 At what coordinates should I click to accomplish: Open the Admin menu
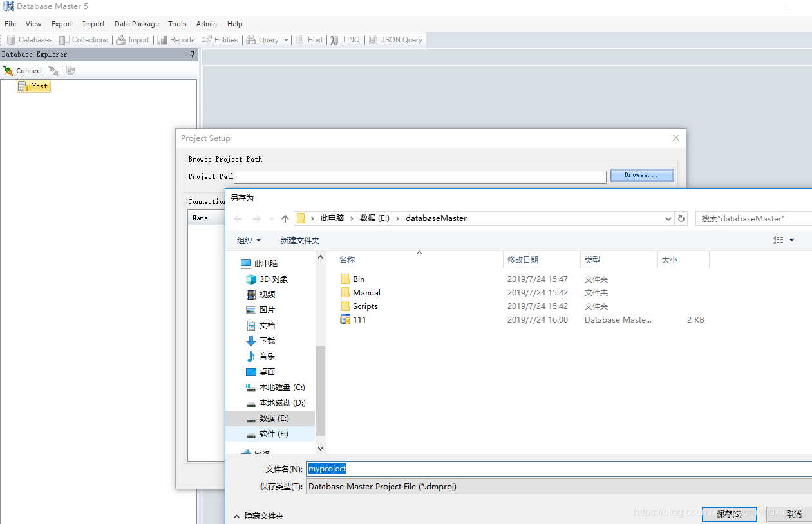tap(207, 24)
